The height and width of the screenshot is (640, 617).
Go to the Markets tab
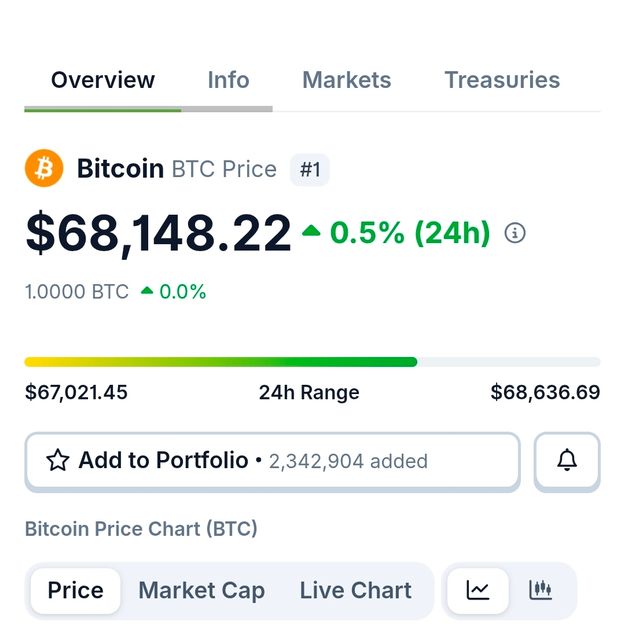pos(347,80)
